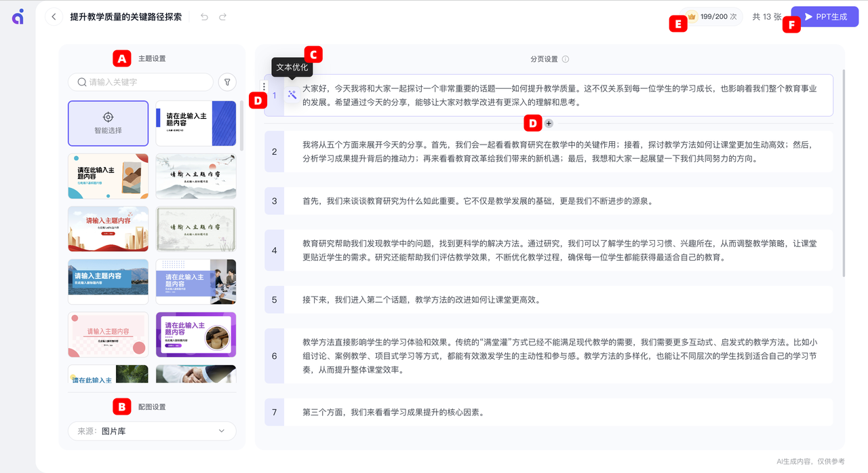Click the 文本优化 magic wand icon
This screenshot has height=473, width=868.
click(291, 95)
